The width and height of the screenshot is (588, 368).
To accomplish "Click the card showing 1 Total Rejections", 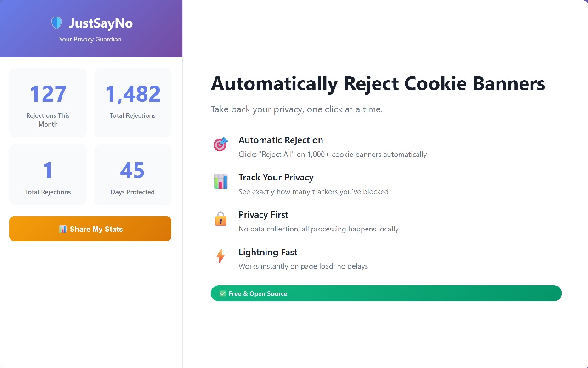I will point(48,175).
